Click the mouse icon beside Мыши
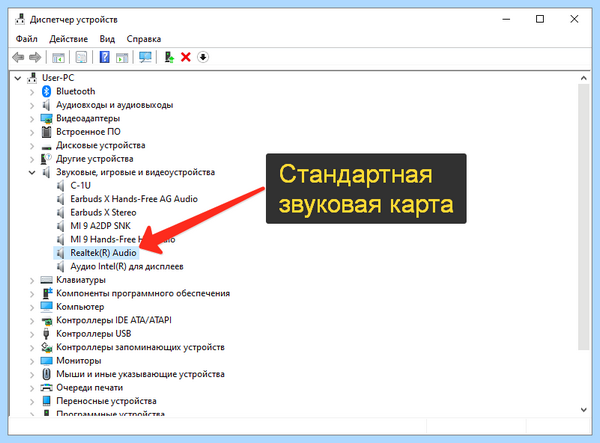The width and height of the screenshot is (600, 443). pos(46,374)
